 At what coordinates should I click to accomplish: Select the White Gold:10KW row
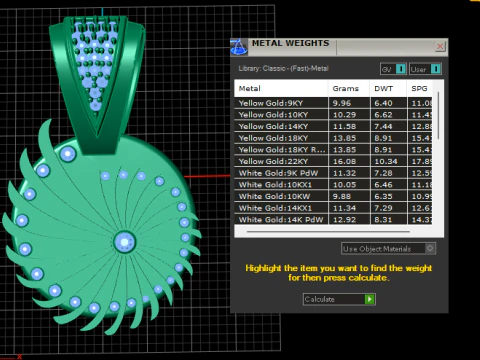pos(333,196)
